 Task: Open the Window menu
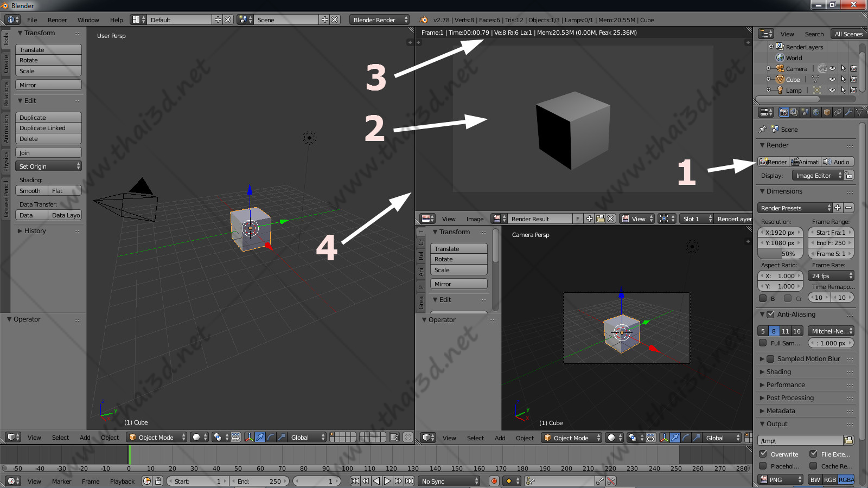point(88,20)
